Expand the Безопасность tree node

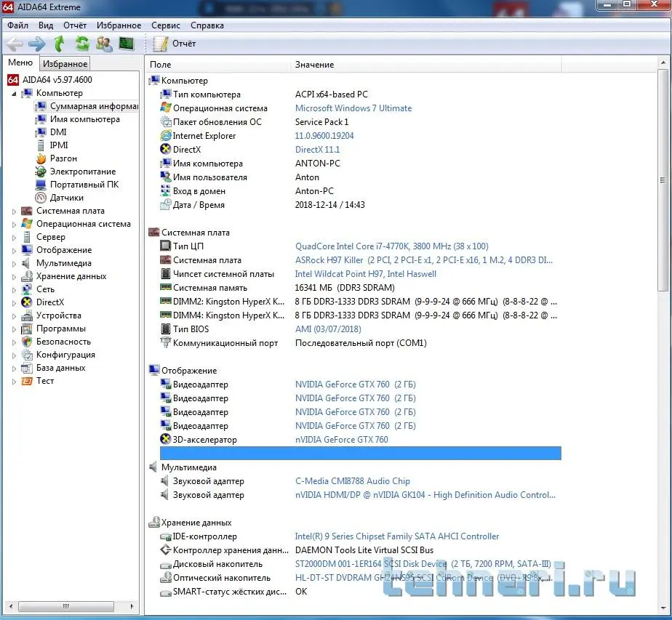(x=14, y=342)
